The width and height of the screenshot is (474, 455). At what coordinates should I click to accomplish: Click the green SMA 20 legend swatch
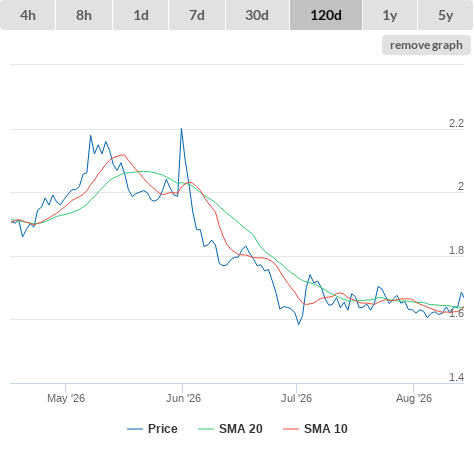(206, 429)
